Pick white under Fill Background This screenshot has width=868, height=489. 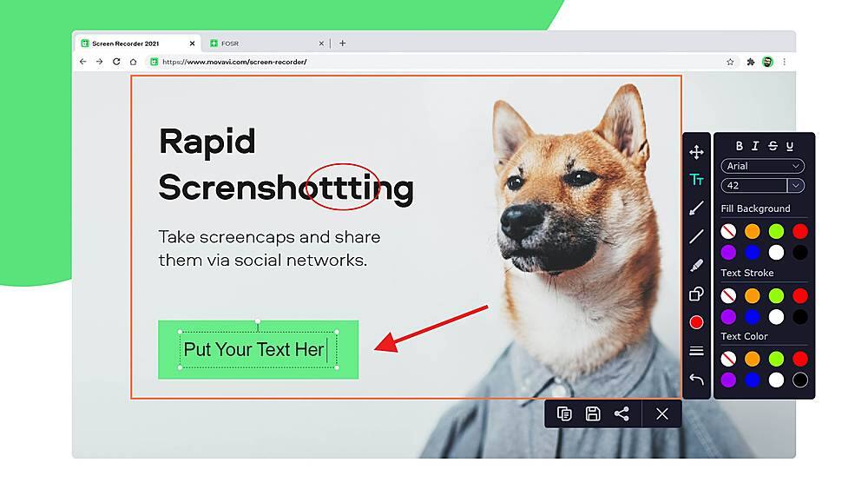coord(776,253)
